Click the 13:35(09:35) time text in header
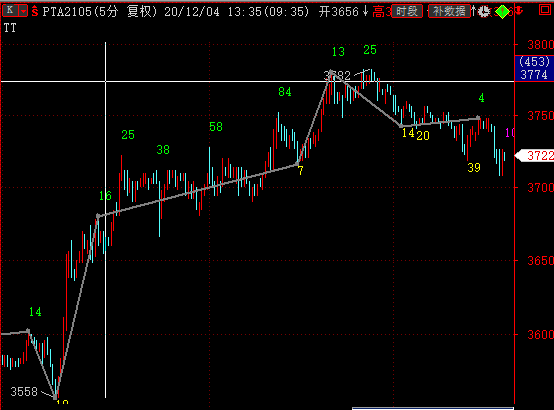 click(x=268, y=12)
